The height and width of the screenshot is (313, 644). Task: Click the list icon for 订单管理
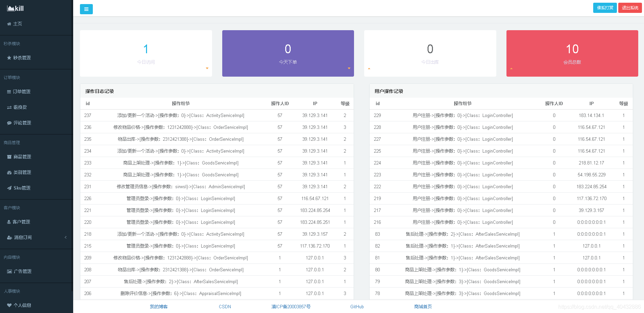[x=9, y=92]
